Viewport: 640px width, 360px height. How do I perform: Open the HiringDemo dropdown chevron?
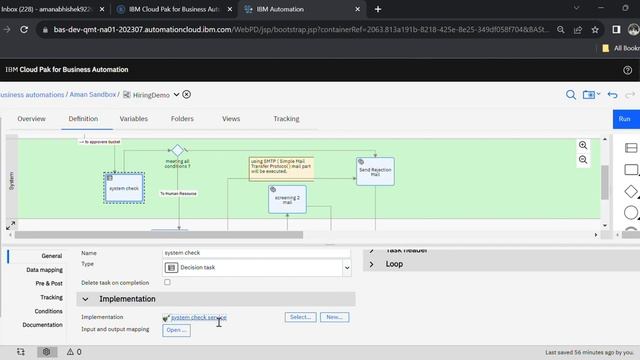point(176,95)
